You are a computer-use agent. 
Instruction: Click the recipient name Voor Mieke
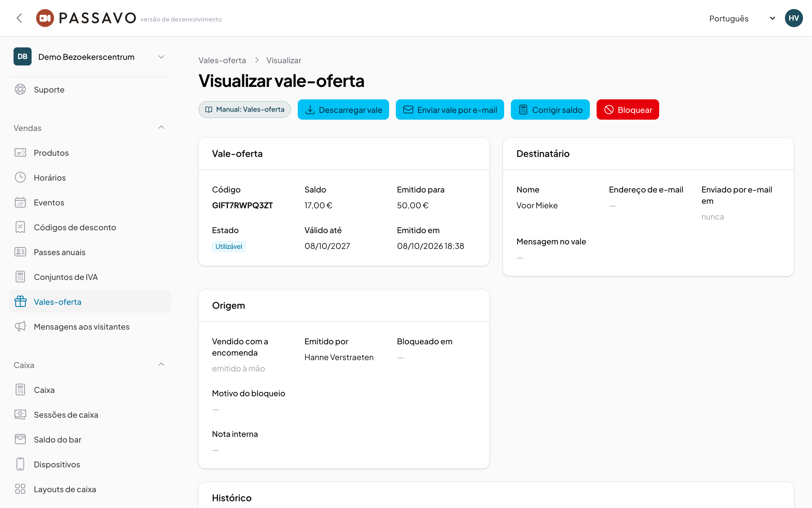pyautogui.click(x=537, y=205)
